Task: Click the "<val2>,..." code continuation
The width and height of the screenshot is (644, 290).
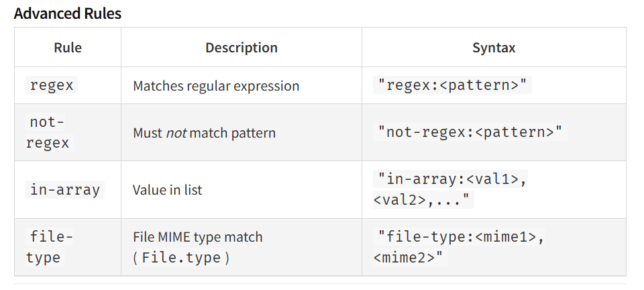Action: (423, 199)
